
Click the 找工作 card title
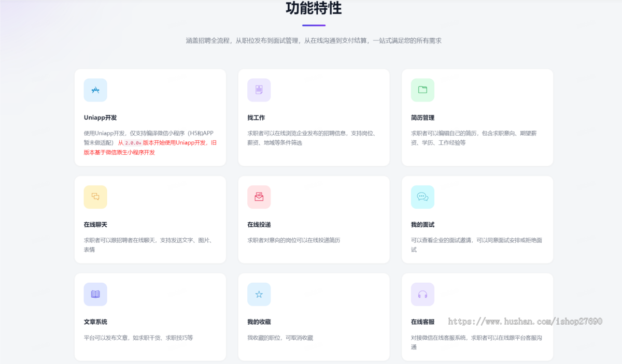(x=256, y=118)
